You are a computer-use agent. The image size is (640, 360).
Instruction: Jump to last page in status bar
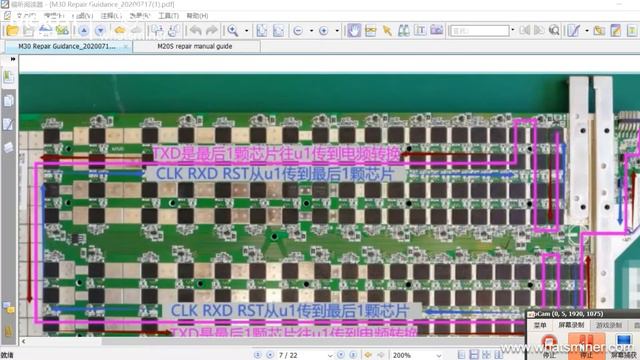pyautogui.click(x=353, y=355)
